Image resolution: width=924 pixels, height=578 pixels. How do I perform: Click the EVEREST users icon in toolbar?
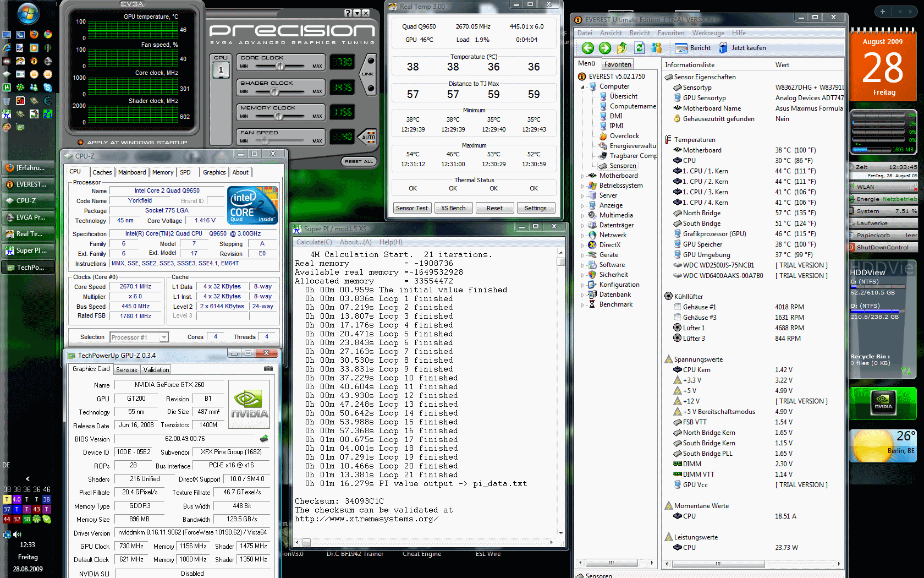(656, 48)
